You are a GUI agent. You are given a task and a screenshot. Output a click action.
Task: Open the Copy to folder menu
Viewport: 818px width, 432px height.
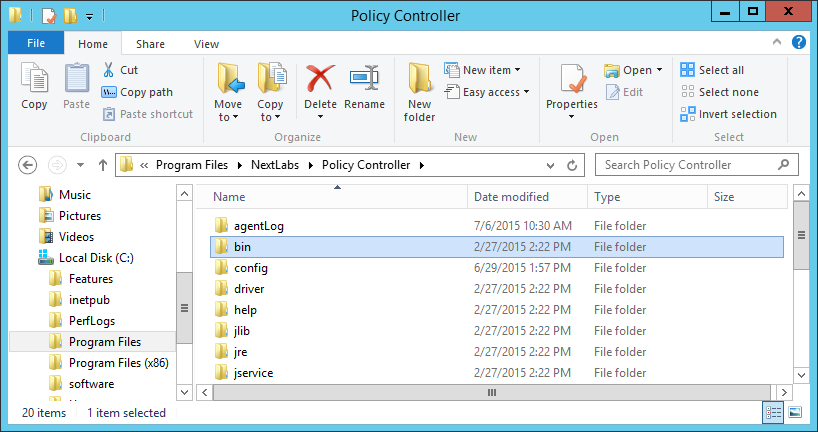[271, 92]
